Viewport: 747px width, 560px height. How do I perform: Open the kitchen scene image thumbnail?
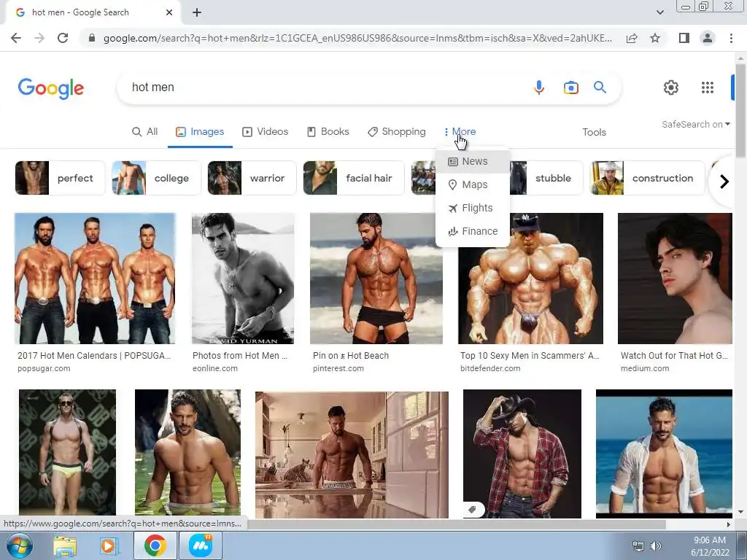352,455
